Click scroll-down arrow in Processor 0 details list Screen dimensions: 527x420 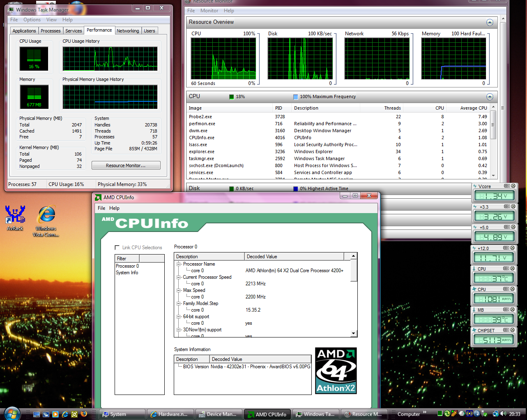[353, 333]
